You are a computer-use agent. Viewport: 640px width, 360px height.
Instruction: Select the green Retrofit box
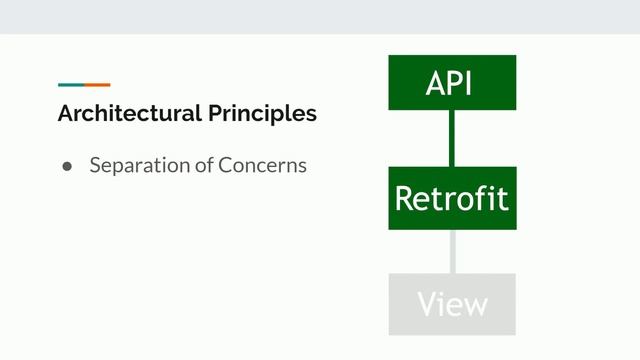point(452,198)
